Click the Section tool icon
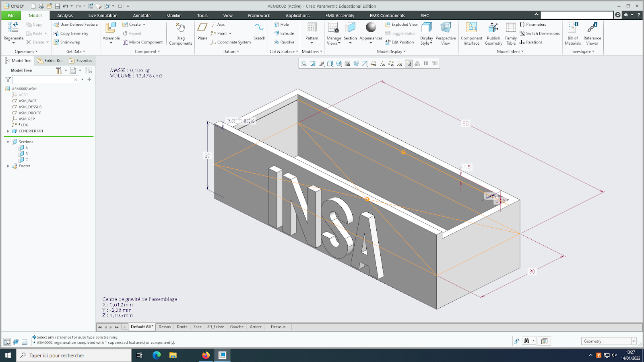The width and height of the screenshot is (644, 362). point(350,28)
